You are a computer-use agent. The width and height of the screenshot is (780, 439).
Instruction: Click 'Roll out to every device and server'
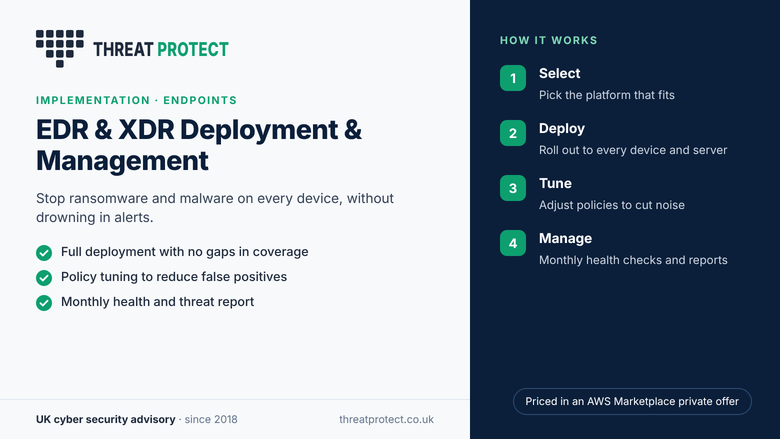tap(633, 150)
